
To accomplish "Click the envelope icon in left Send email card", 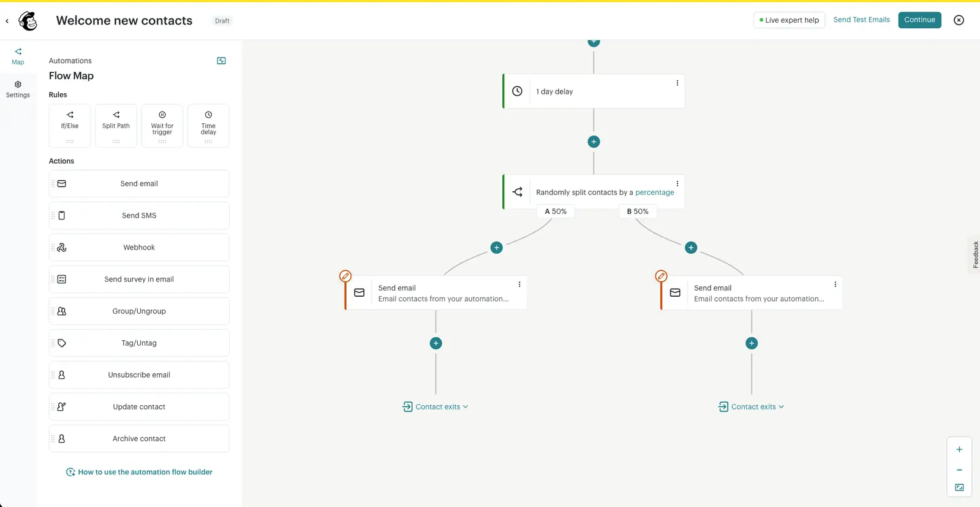I will pos(360,293).
